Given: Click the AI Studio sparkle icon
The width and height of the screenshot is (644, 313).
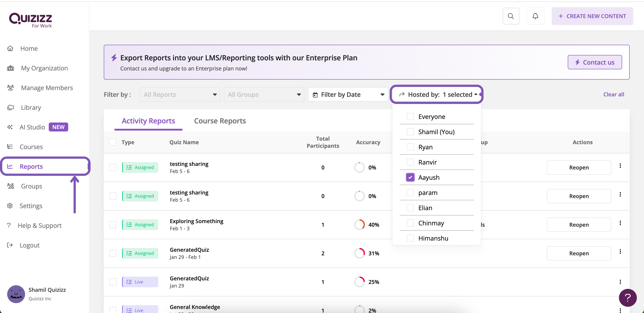Looking at the screenshot, I should coord(10,127).
